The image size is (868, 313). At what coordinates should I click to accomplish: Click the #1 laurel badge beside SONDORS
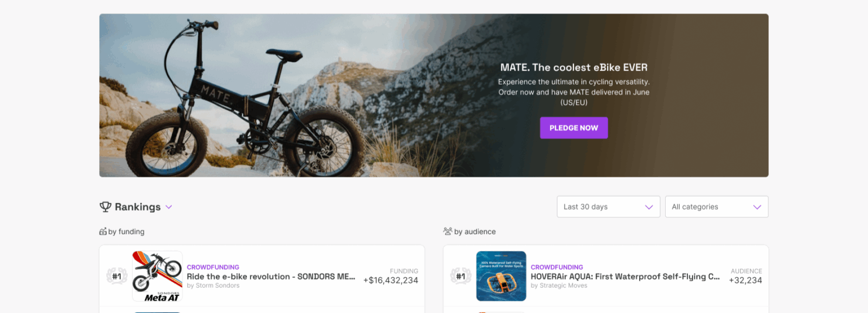coord(117,276)
